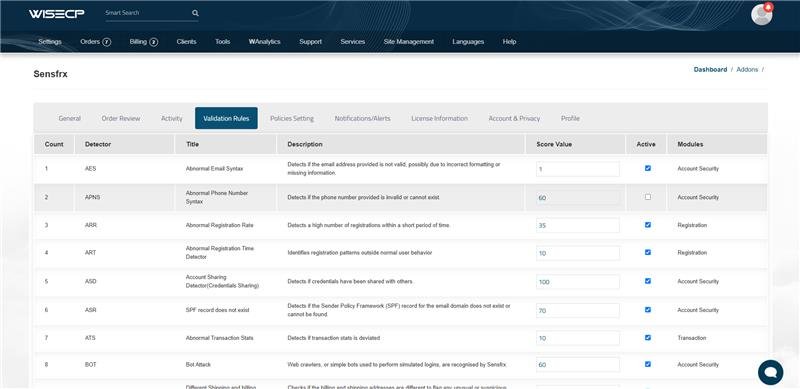Disable the AES rule Active checkbox
Viewport: 800px width, 389px height.
(x=647, y=168)
